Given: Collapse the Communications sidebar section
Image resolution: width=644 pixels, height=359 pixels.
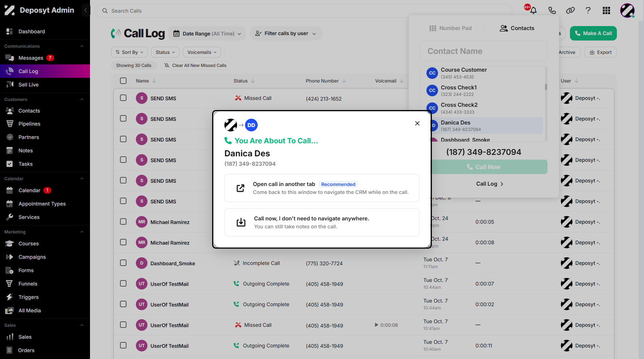Looking at the screenshot, I should [x=82, y=46].
